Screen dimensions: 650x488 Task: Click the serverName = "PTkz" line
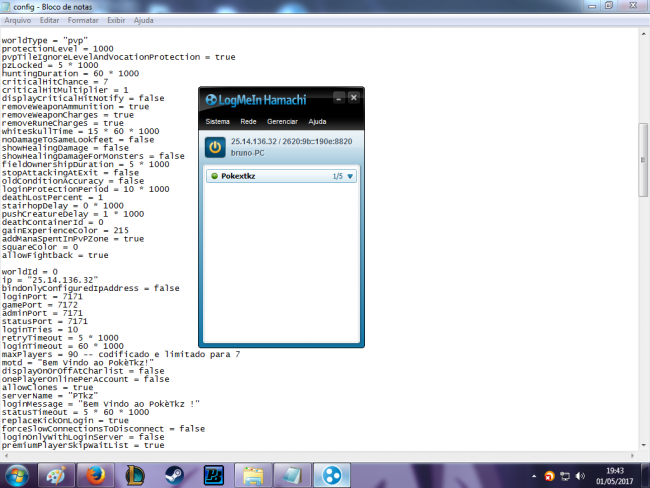coord(50,396)
